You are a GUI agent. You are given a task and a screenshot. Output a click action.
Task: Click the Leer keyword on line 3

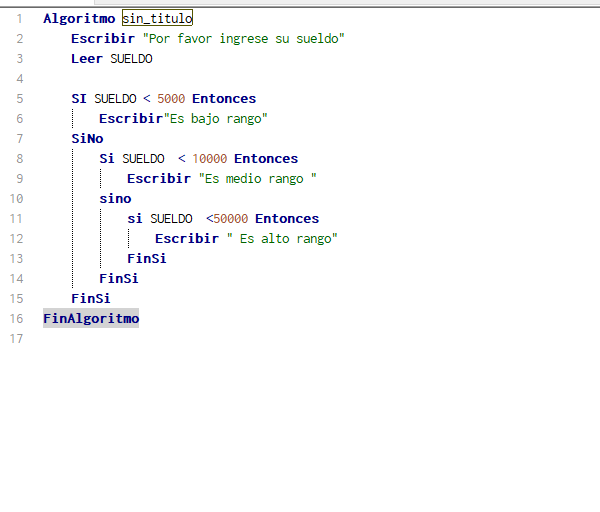(87, 58)
